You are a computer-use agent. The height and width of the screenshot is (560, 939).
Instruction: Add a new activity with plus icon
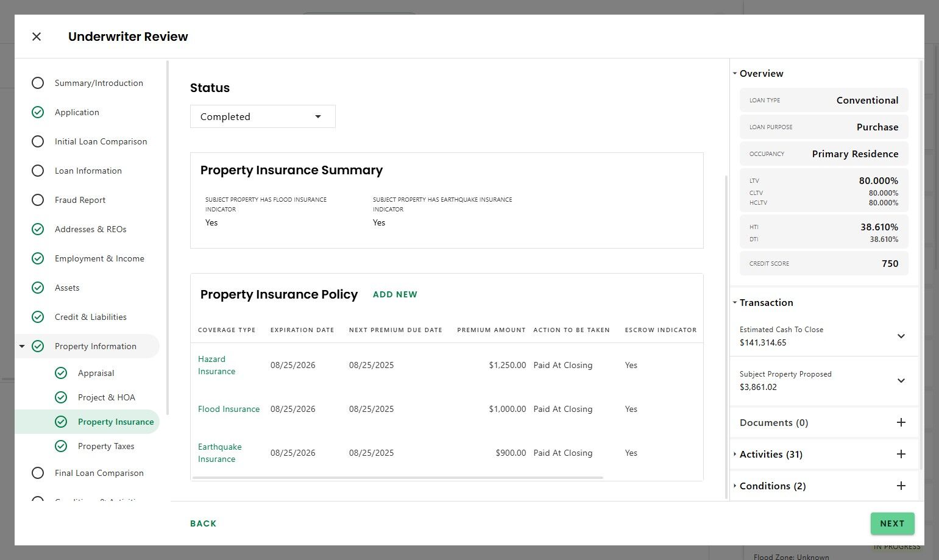pos(901,454)
